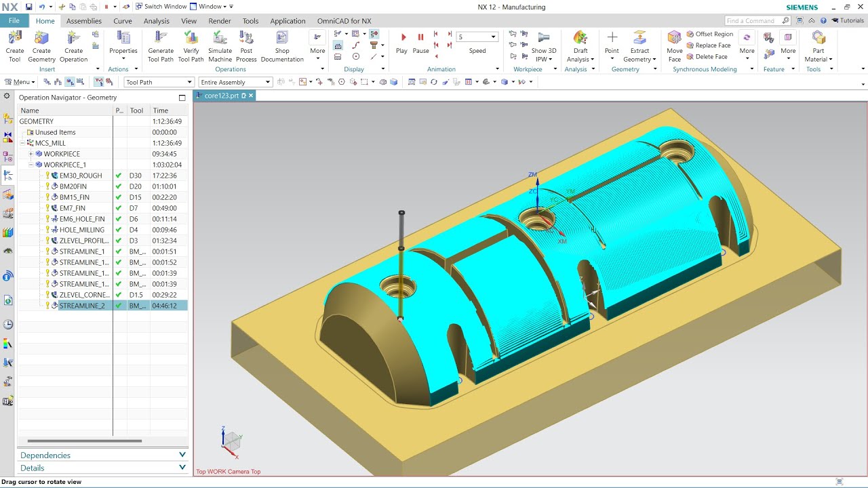Open the Menu dropdown button
The height and width of the screenshot is (488, 868).
pyautogui.click(x=19, y=82)
